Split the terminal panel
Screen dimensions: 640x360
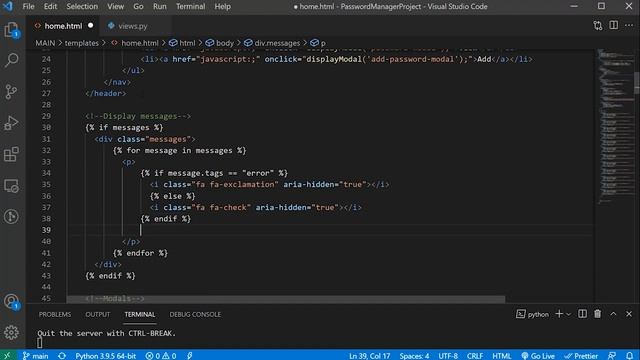[x=582, y=314]
